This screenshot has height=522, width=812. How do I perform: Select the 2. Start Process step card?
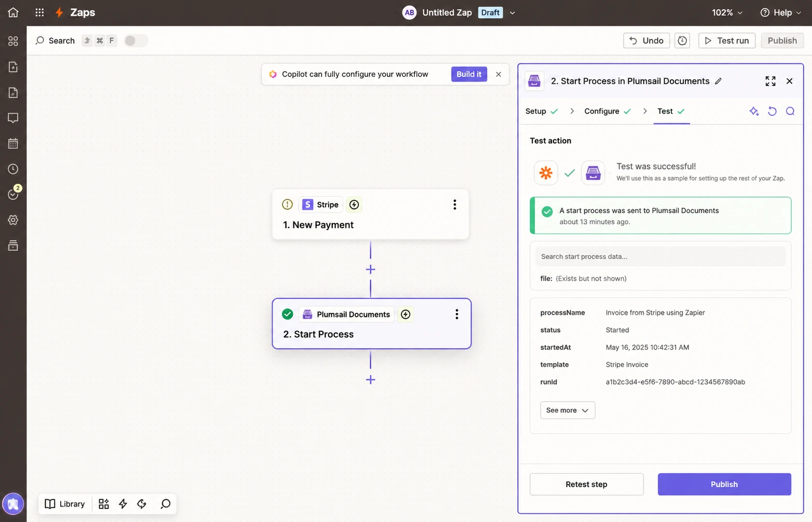[372, 324]
